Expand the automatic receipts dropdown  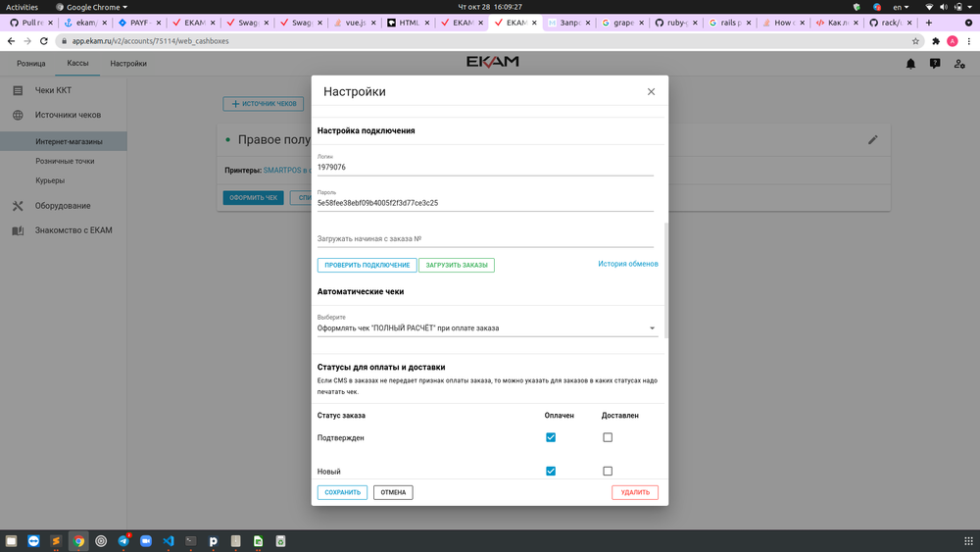(x=653, y=328)
